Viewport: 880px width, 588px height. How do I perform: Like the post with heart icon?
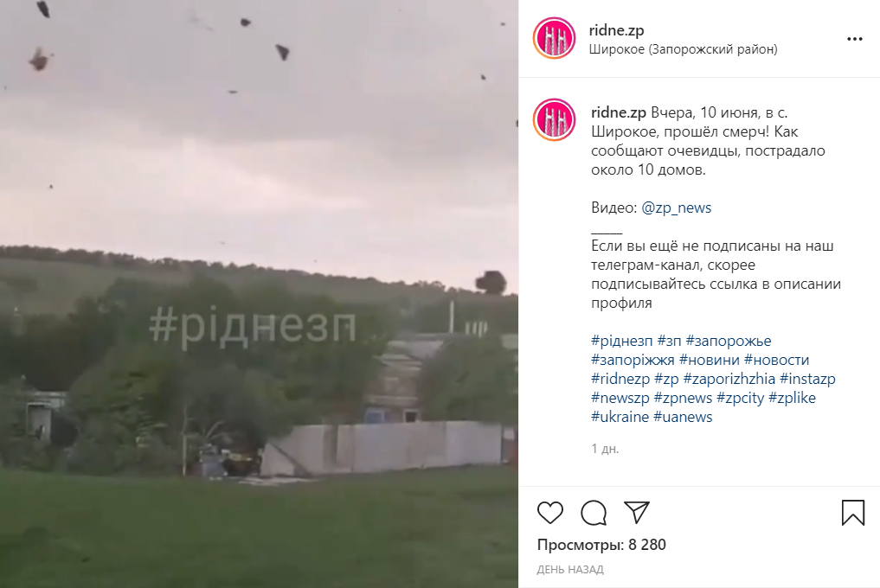(x=550, y=513)
